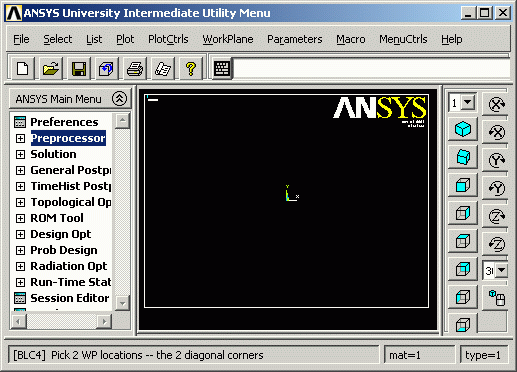Click the Session Editor icon
The height and width of the screenshot is (372, 517).
20,298
